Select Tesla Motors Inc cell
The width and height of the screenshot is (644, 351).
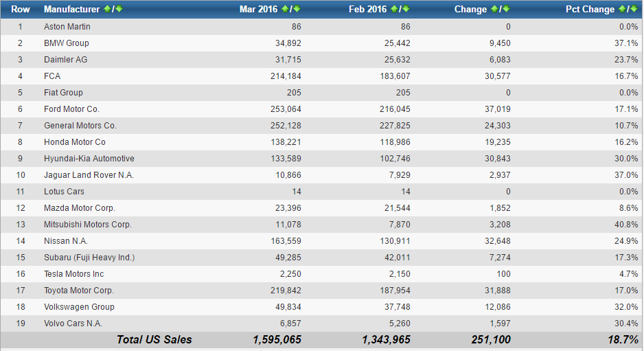click(x=74, y=274)
